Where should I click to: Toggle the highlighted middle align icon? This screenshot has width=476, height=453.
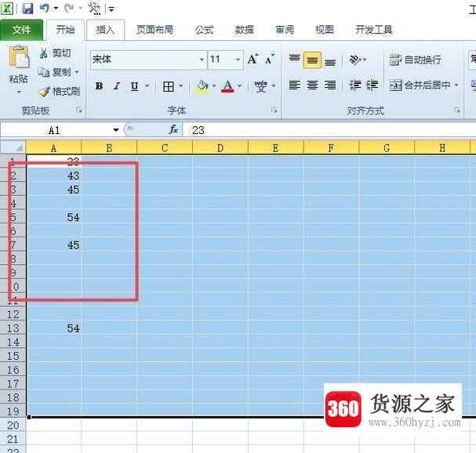(312, 60)
